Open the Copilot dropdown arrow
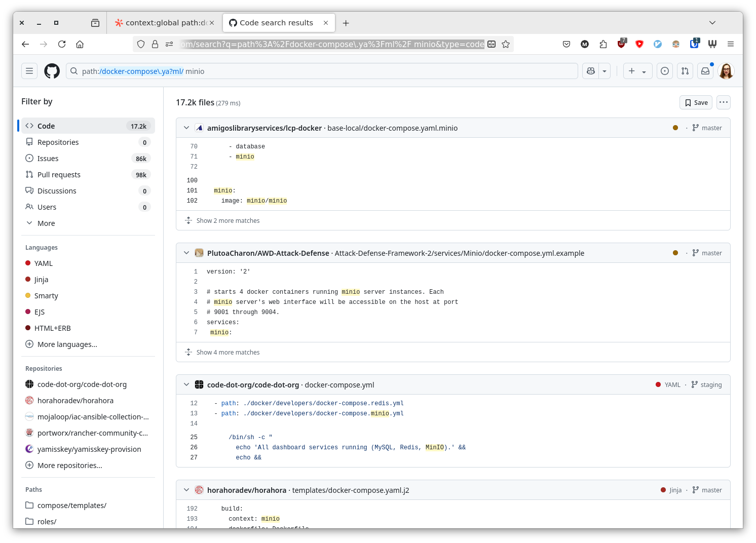Image resolution: width=756 pixels, height=543 pixels. tap(604, 71)
